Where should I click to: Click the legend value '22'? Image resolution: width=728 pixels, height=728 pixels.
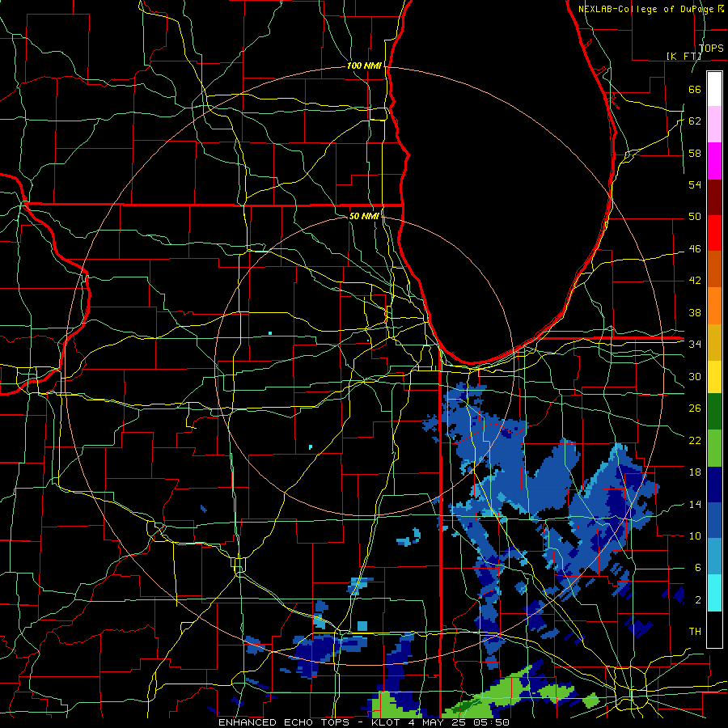(x=695, y=440)
